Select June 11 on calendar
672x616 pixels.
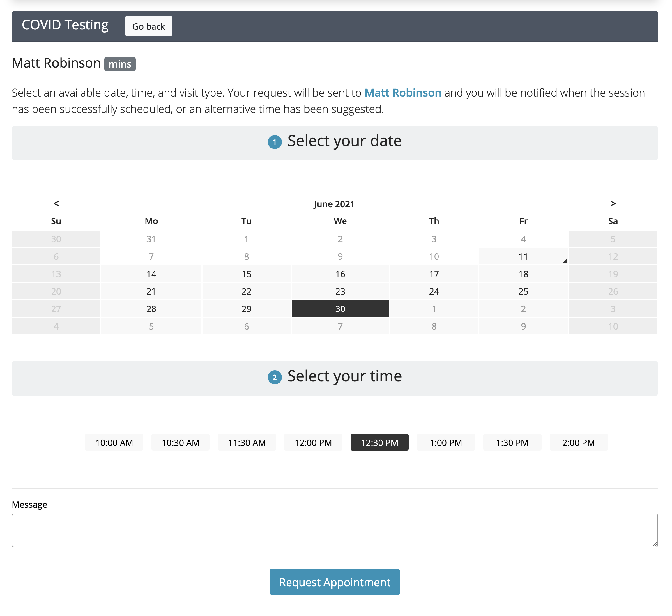pyautogui.click(x=523, y=257)
